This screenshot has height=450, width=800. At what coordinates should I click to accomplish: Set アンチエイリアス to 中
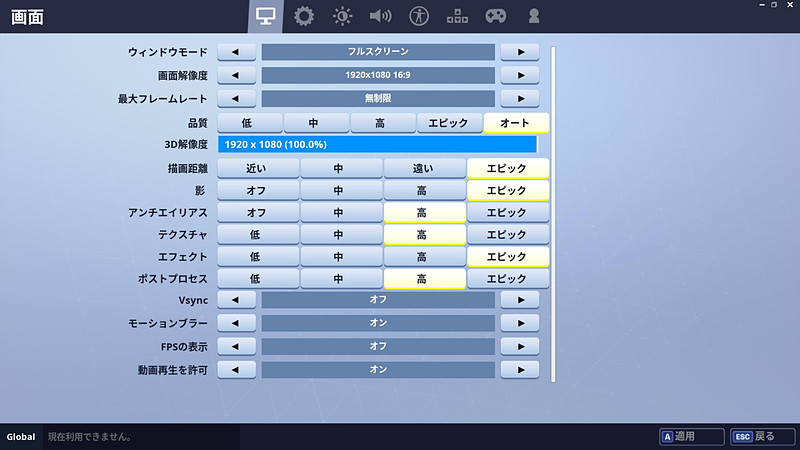pos(341,213)
